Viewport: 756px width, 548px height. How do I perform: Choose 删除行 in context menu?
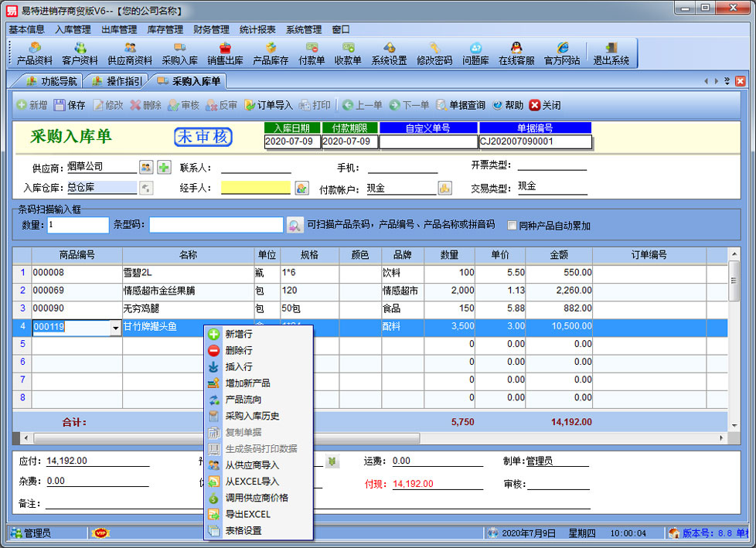(258, 350)
